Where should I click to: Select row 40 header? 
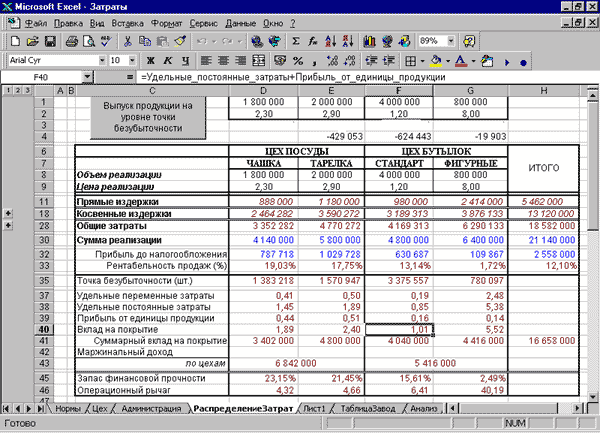44,329
